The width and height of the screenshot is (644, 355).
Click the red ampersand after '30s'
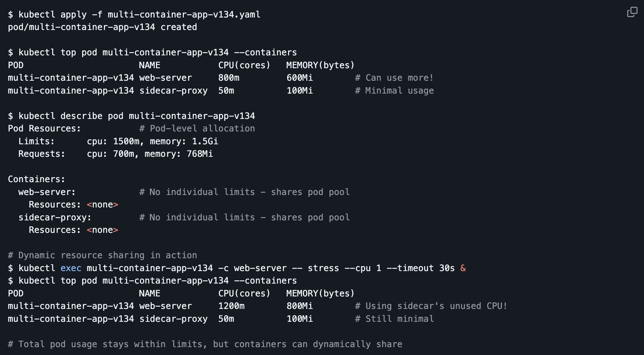tap(463, 268)
